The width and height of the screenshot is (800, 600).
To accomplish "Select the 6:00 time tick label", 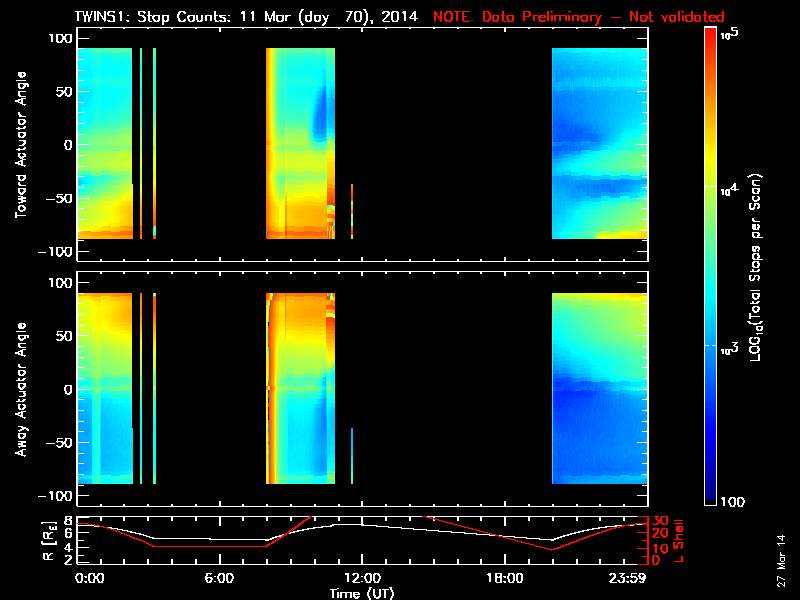I will click(x=218, y=578).
